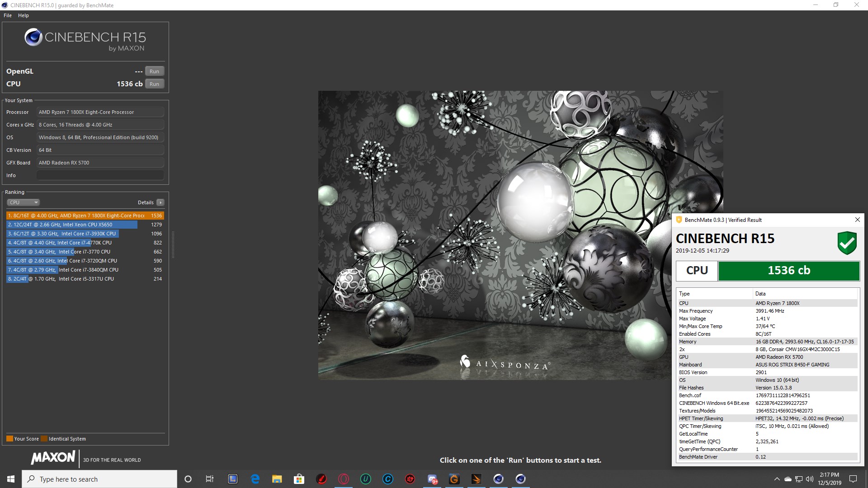Viewport: 868px width, 488px height.
Task: Open the Windows Start menu
Action: [x=11, y=479]
